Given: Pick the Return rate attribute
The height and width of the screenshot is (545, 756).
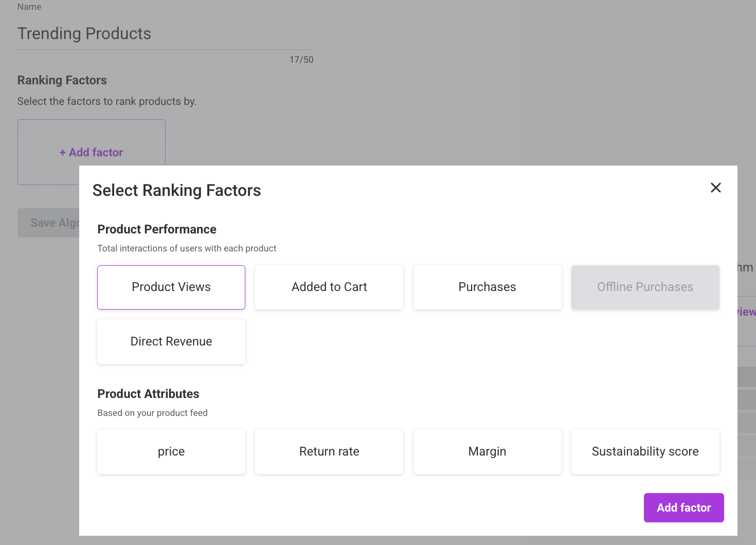Looking at the screenshot, I should click(x=329, y=451).
